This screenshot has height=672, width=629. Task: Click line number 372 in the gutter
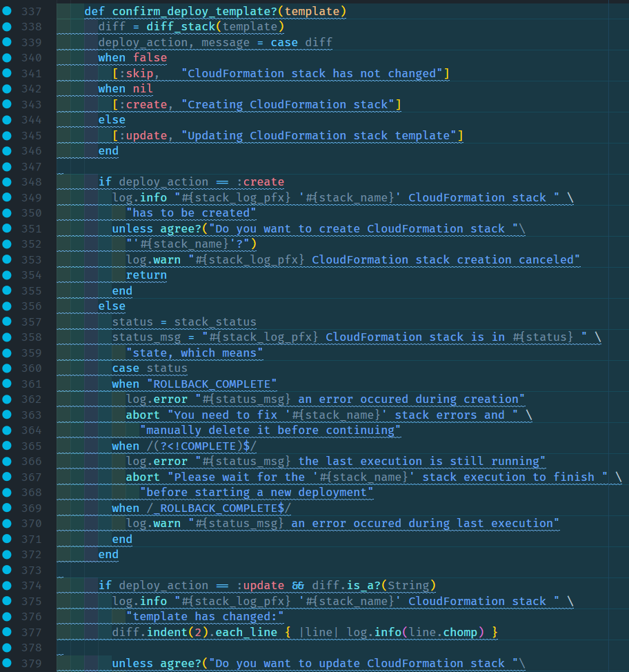28,554
